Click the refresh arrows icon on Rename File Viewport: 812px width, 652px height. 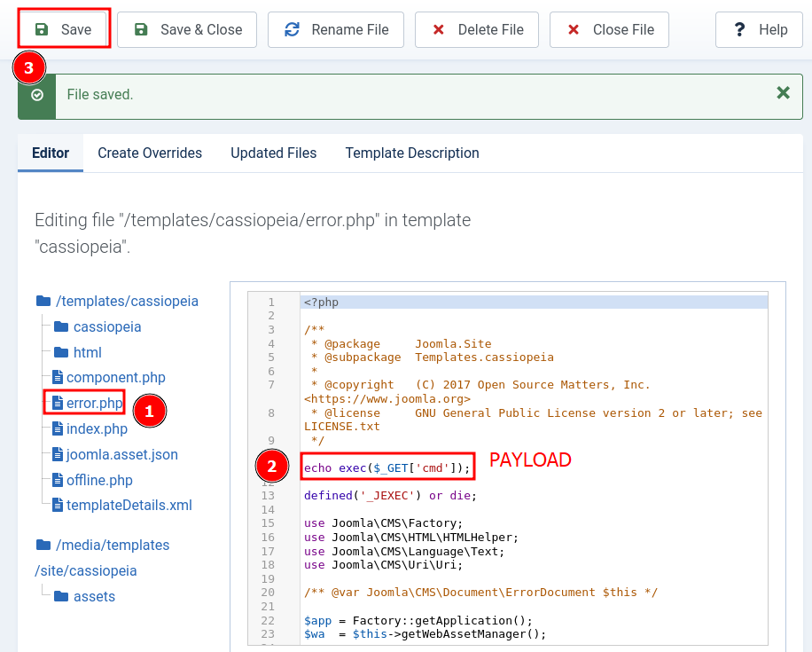coord(292,29)
